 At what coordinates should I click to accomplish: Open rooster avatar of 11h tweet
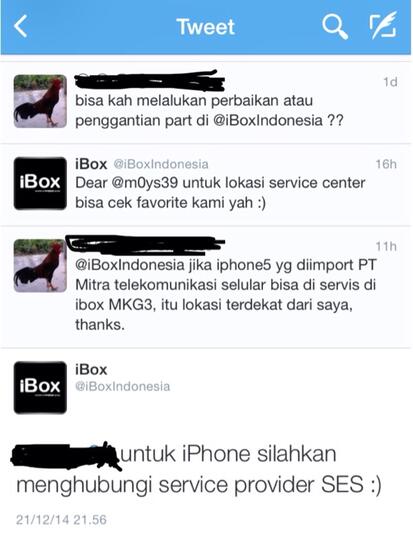tap(40, 266)
